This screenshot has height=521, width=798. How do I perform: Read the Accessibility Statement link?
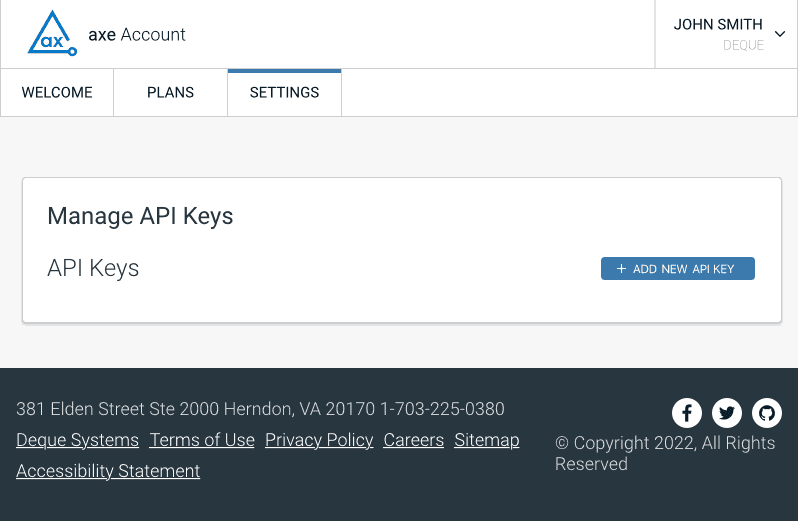pos(108,471)
